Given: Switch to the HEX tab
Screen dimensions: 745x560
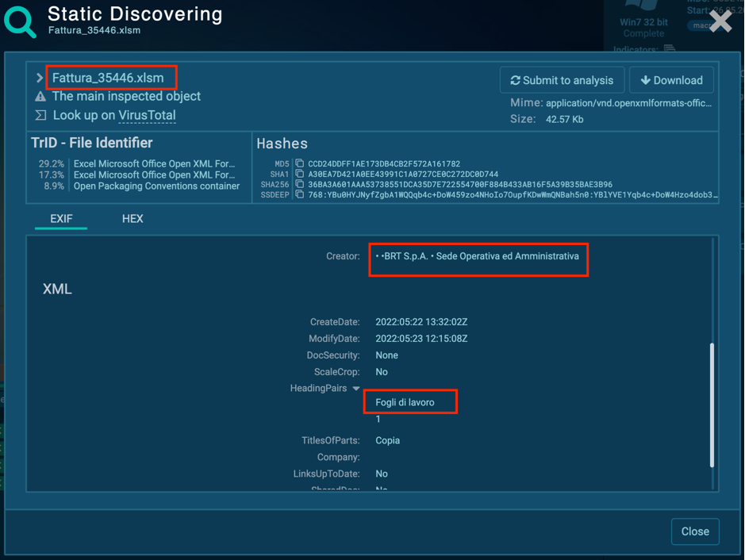Looking at the screenshot, I should [x=132, y=219].
